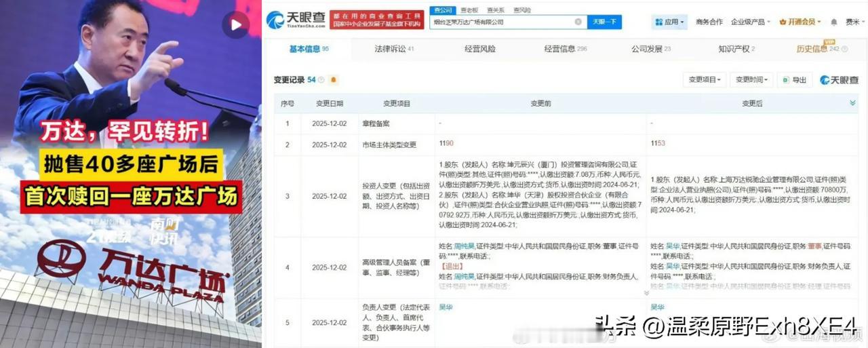Click the 变更后 column header
This screenshot has height=348, width=868.
pyautogui.click(x=752, y=104)
